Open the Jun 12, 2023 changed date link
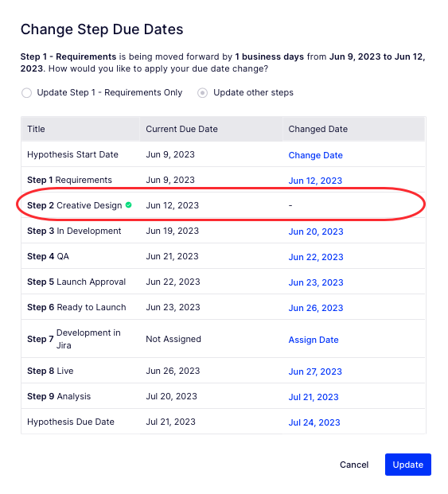Image resolution: width=448 pixels, height=494 pixels. [315, 181]
